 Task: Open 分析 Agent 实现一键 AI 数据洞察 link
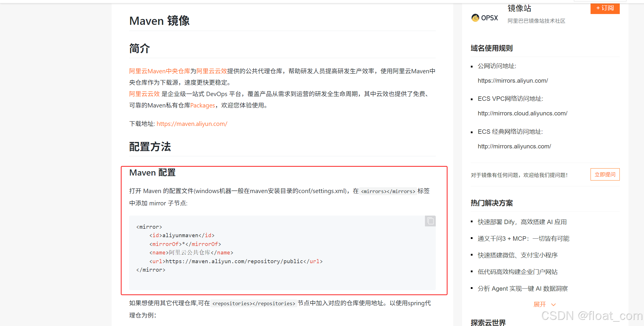(523, 289)
